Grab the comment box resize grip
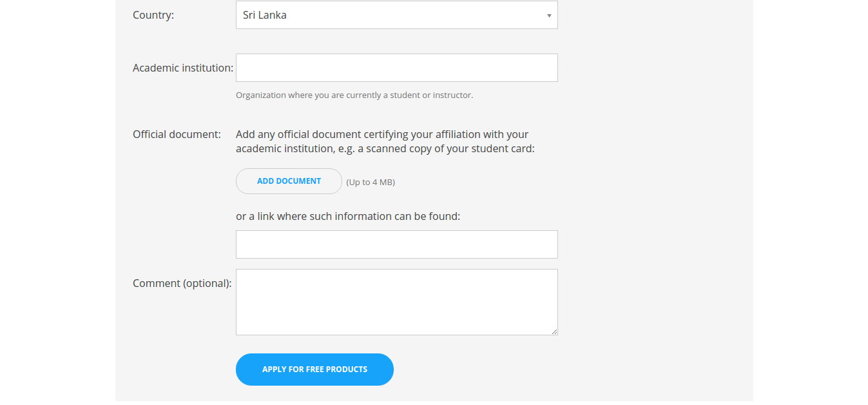This screenshot has width=868, height=405. (x=554, y=331)
